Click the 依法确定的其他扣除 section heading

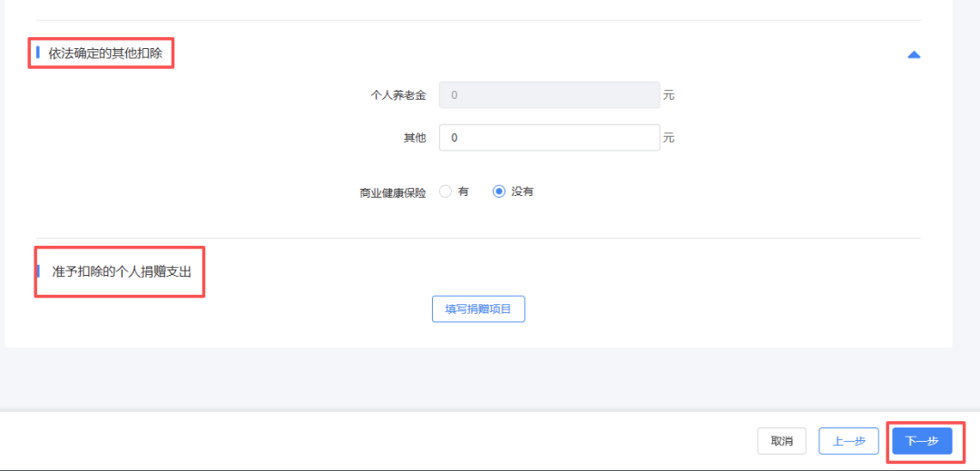click(x=105, y=54)
